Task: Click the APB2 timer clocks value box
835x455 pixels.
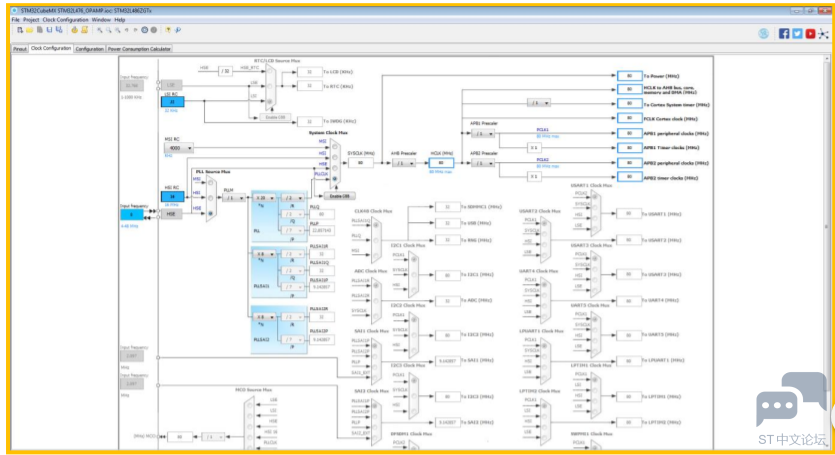Action: click(629, 177)
